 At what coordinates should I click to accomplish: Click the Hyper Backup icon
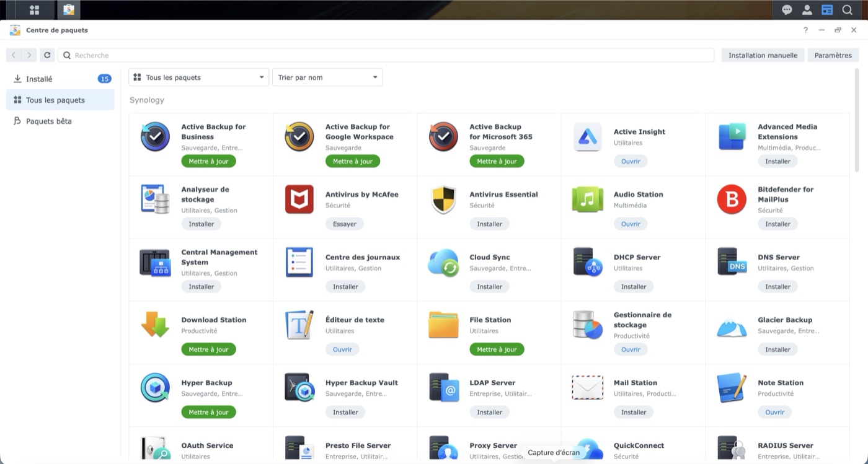[x=155, y=388]
